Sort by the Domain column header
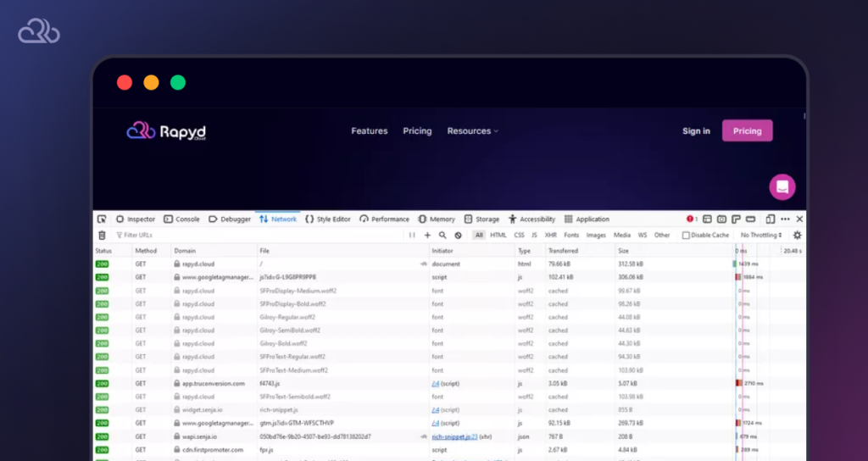Viewport: 868px width, 461px height. point(214,251)
